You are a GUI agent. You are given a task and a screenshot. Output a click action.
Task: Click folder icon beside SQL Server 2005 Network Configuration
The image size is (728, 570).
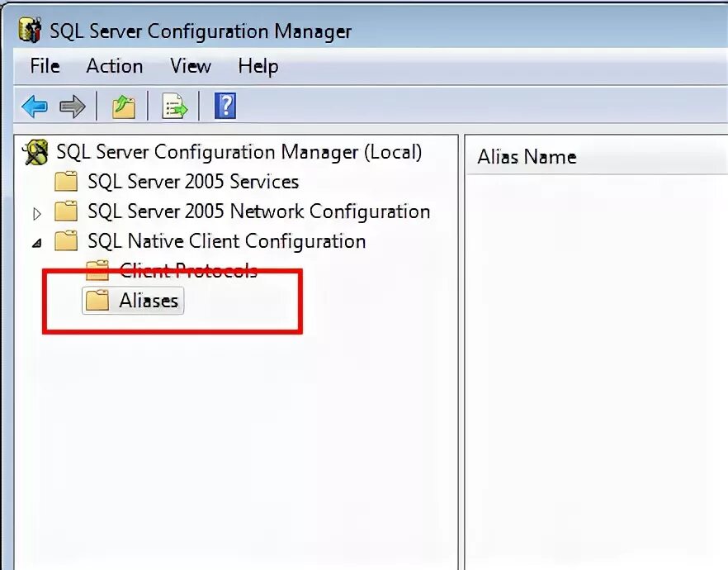point(66,211)
